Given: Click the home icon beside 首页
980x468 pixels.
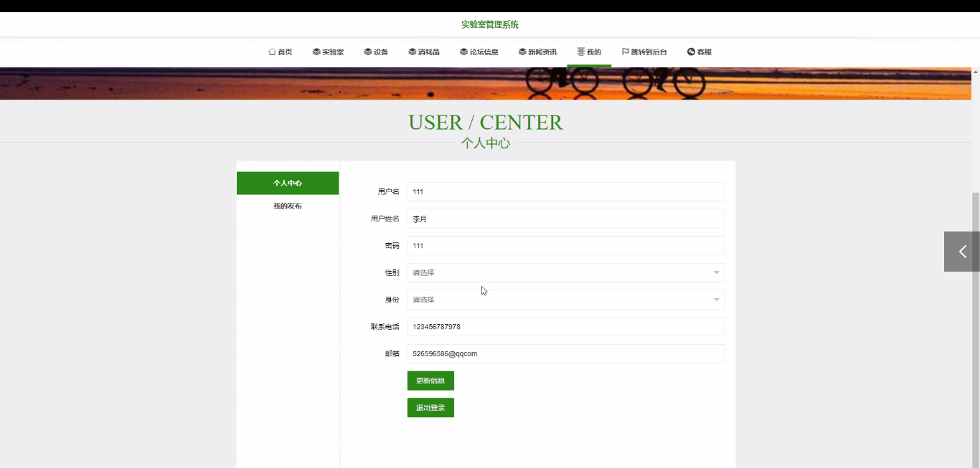Looking at the screenshot, I should (x=272, y=52).
